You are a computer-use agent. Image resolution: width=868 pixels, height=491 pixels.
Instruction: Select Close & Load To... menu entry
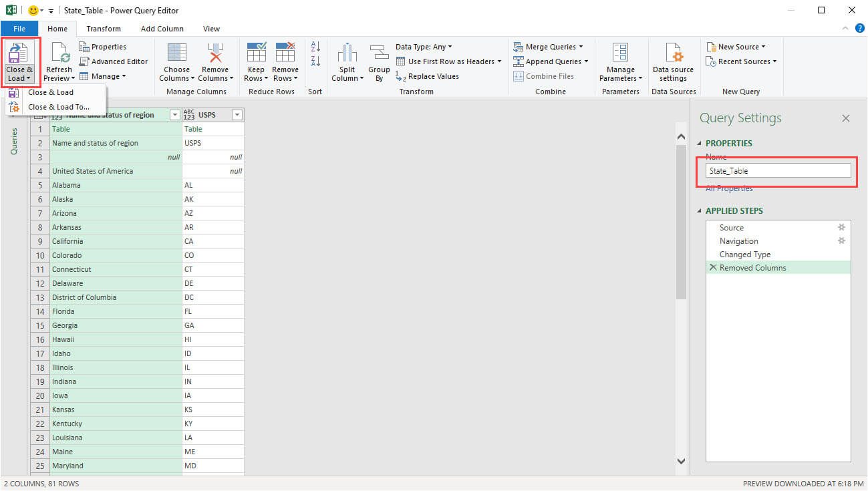click(56, 106)
